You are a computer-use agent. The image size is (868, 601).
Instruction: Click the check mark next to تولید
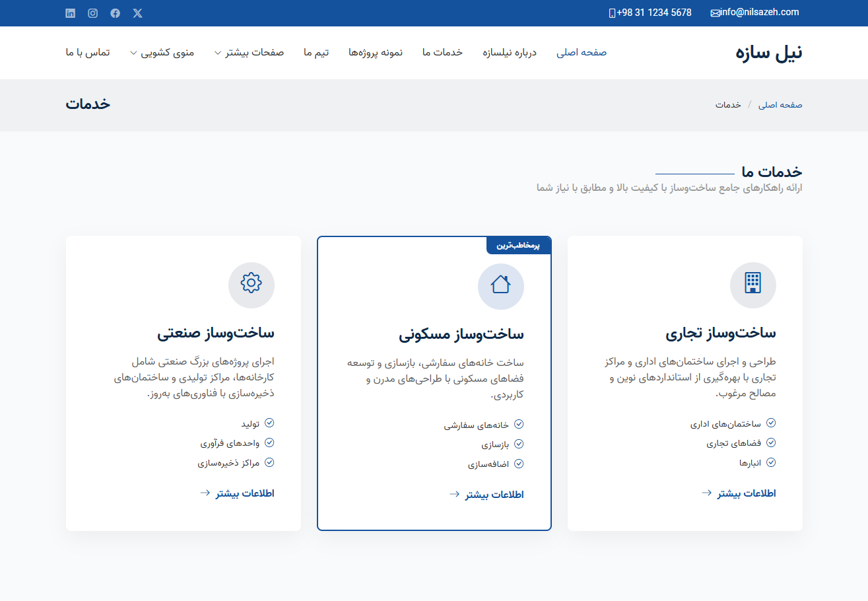coord(269,423)
